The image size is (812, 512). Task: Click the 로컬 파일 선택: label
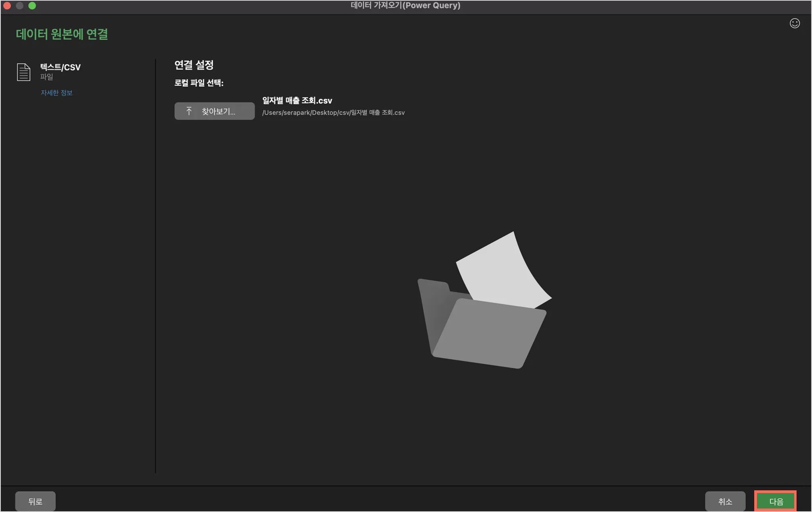tap(199, 83)
